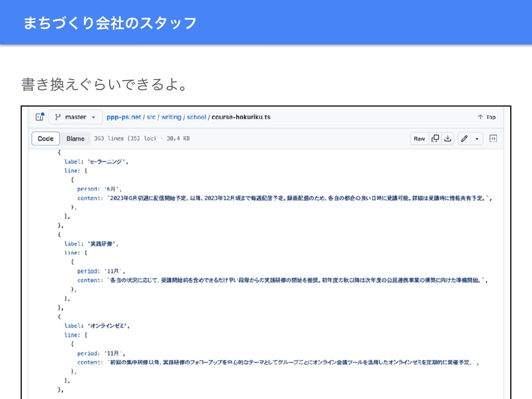532x399 pixels.
Task: Open the ppp-ps.net repository link
Action: pyautogui.click(x=124, y=117)
